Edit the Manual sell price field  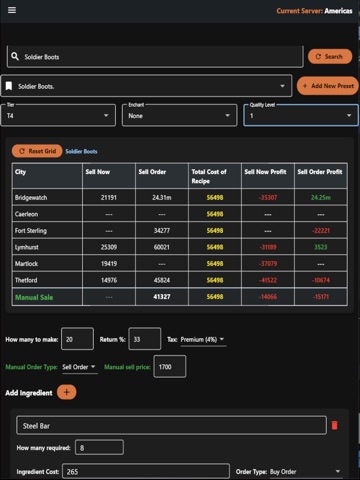point(170,367)
